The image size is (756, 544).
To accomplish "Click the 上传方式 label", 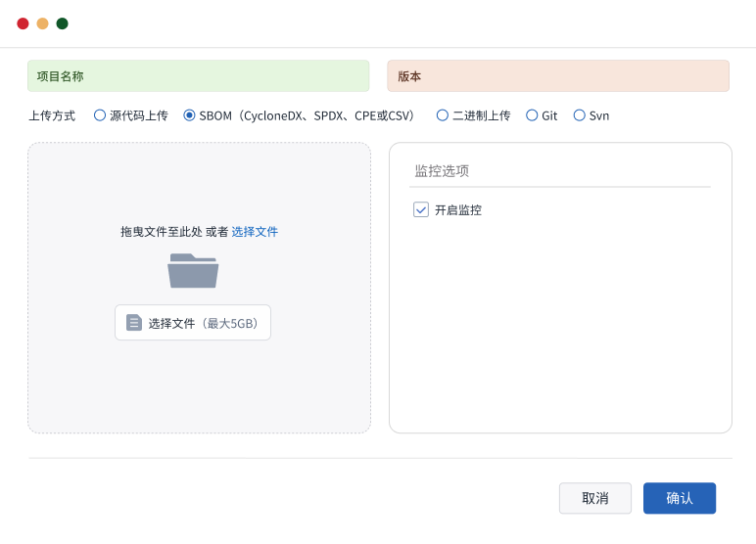I will tap(52, 115).
